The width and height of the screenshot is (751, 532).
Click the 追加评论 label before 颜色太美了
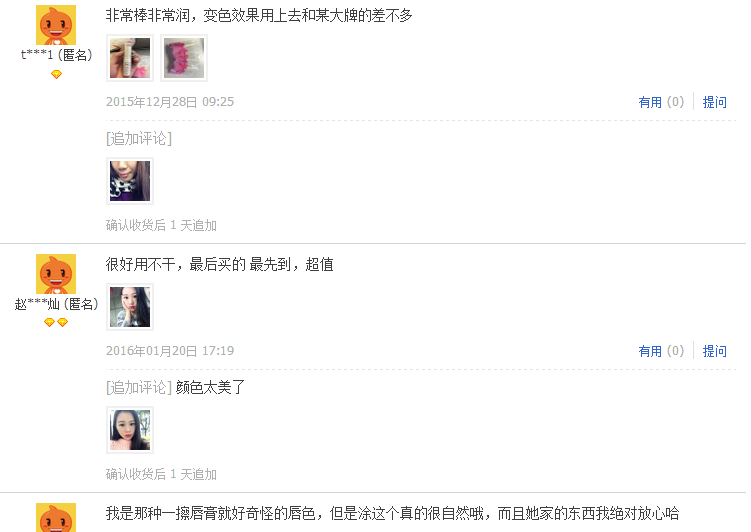coord(139,387)
